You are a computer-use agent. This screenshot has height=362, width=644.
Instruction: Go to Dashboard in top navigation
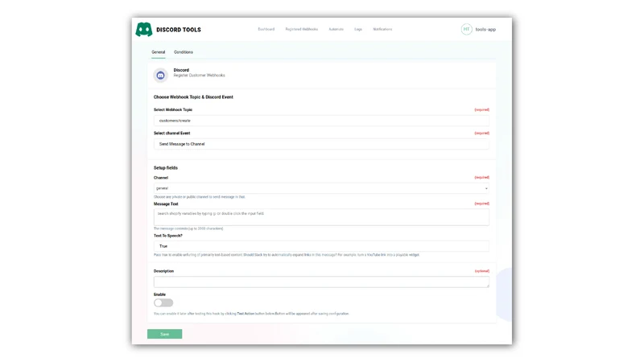click(x=266, y=29)
